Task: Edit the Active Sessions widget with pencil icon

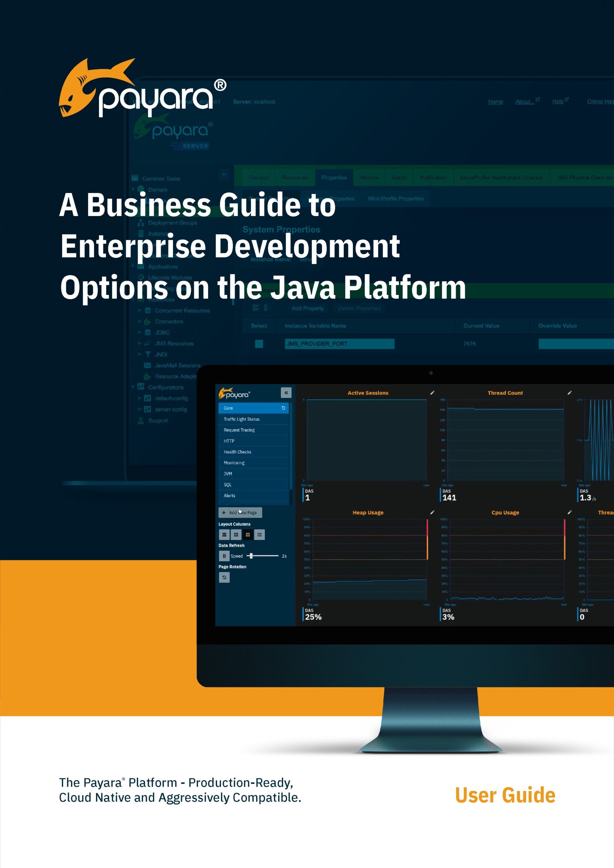Action: tap(432, 393)
